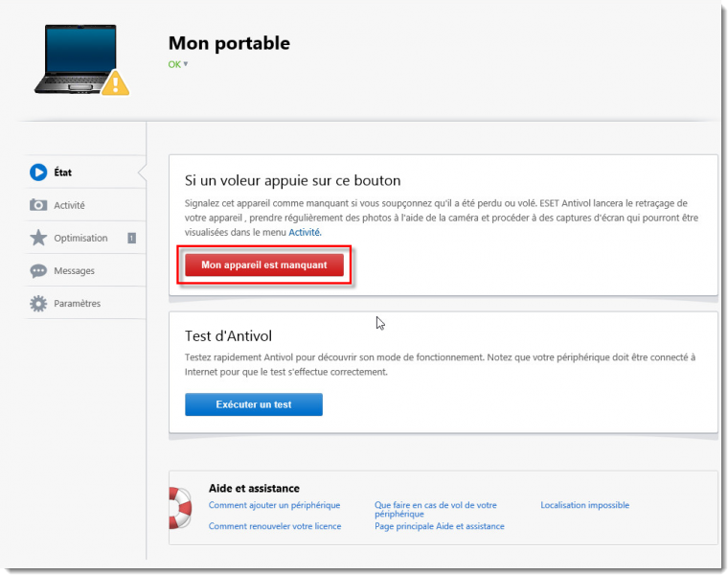Expand the OK status dropdown arrow
The height and width of the screenshot is (575, 728).
pos(185,64)
